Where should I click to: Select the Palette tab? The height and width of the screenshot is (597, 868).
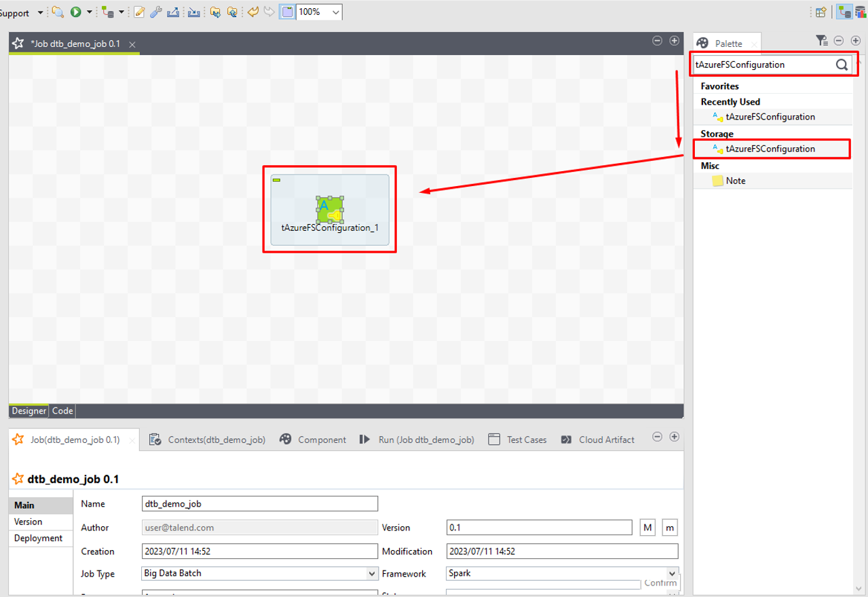(727, 43)
